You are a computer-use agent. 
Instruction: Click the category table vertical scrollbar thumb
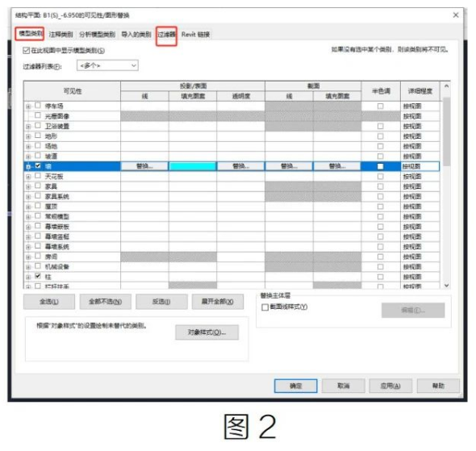(446, 132)
